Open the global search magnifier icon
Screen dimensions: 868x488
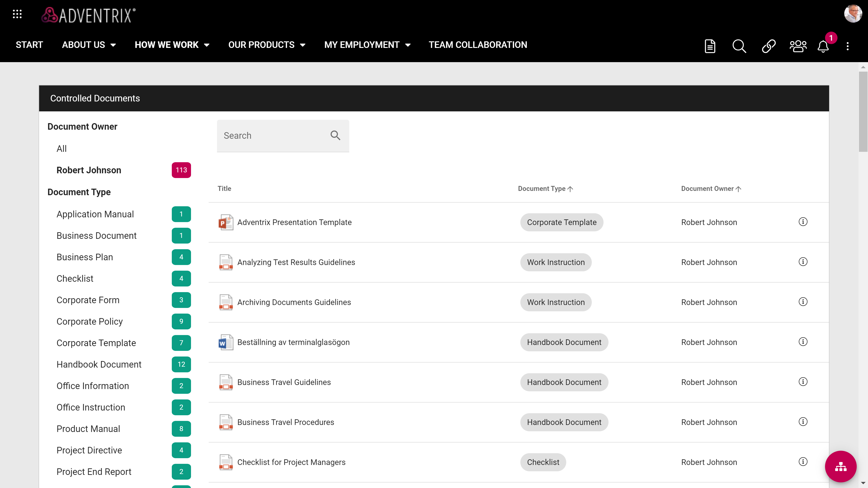[739, 46]
